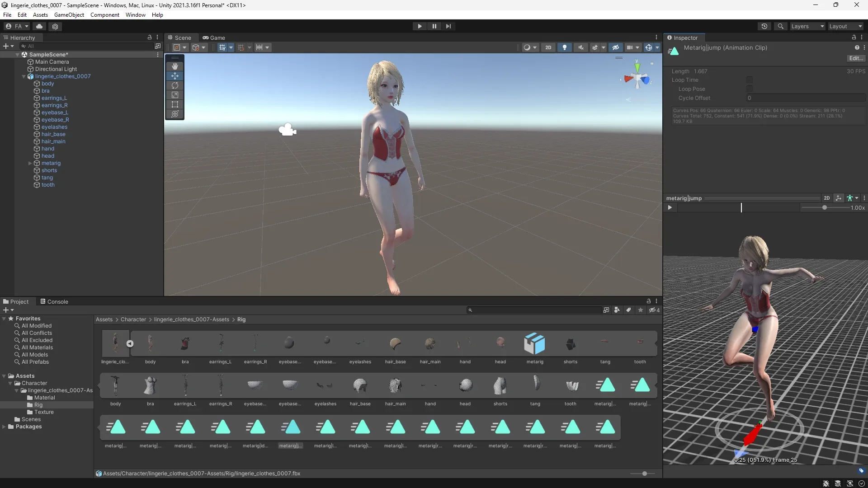The width and height of the screenshot is (868, 488).
Task: Switch the Scene view to 2D mode
Action: pyautogui.click(x=548, y=47)
